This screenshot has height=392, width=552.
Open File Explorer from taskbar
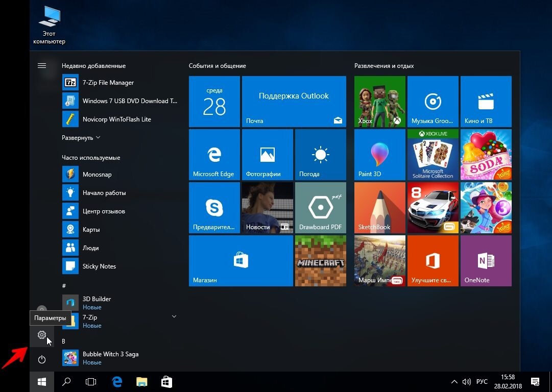pos(141,382)
